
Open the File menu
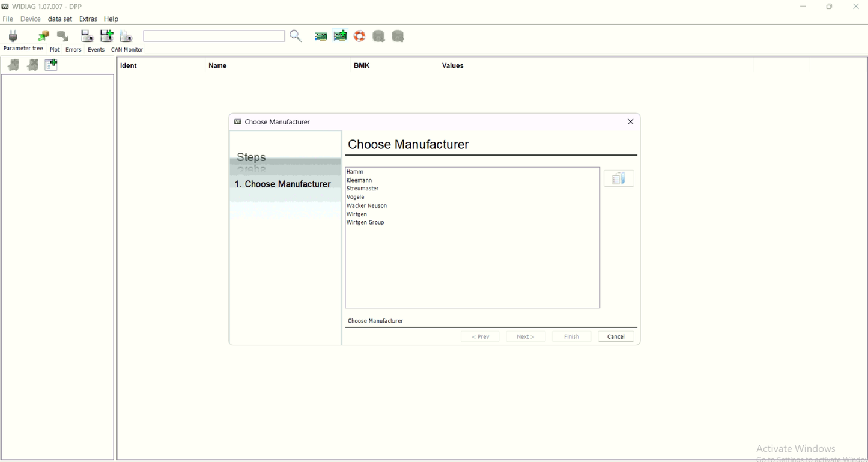click(x=8, y=19)
